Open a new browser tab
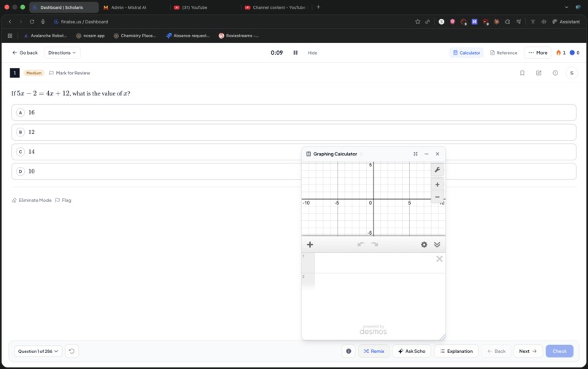Viewport: 588px width, 369px height. [x=318, y=7]
